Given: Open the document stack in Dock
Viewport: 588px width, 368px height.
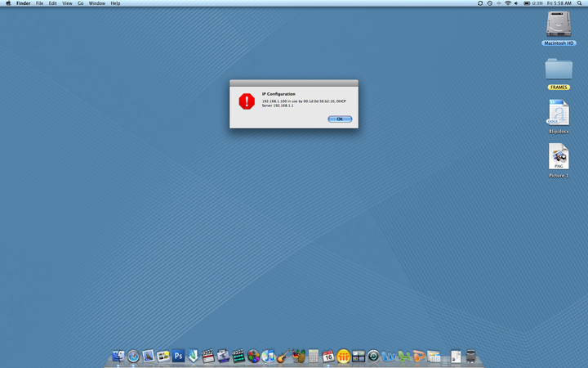Looking at the screenshot, I should tap(456, 356).
